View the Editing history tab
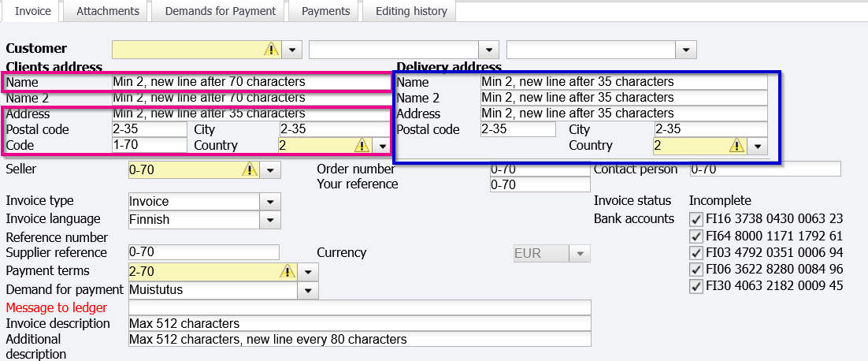The width and height of the screenshot is (868, 361). 410,11
